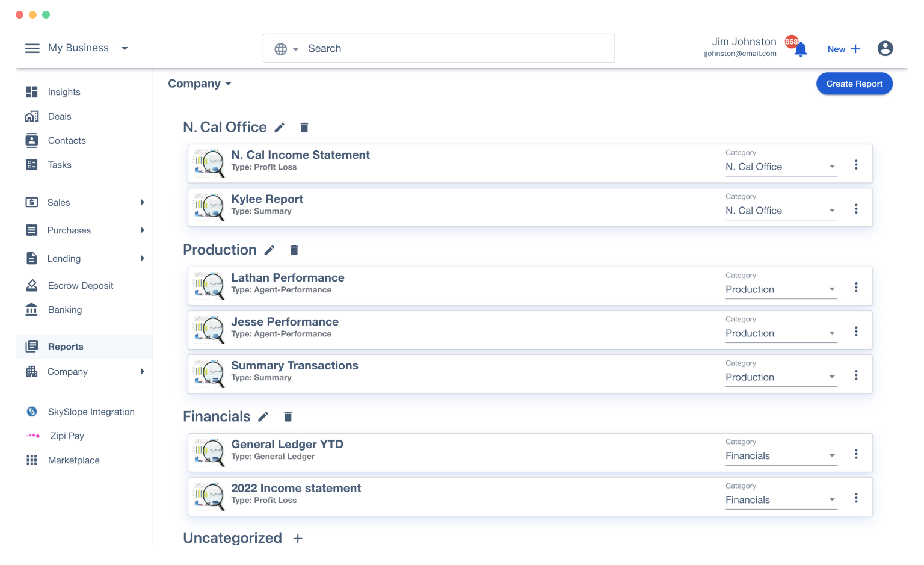Screen dimensions: 924x565
Task: Open the SkySlope Integration page
Action: point(91,412)
